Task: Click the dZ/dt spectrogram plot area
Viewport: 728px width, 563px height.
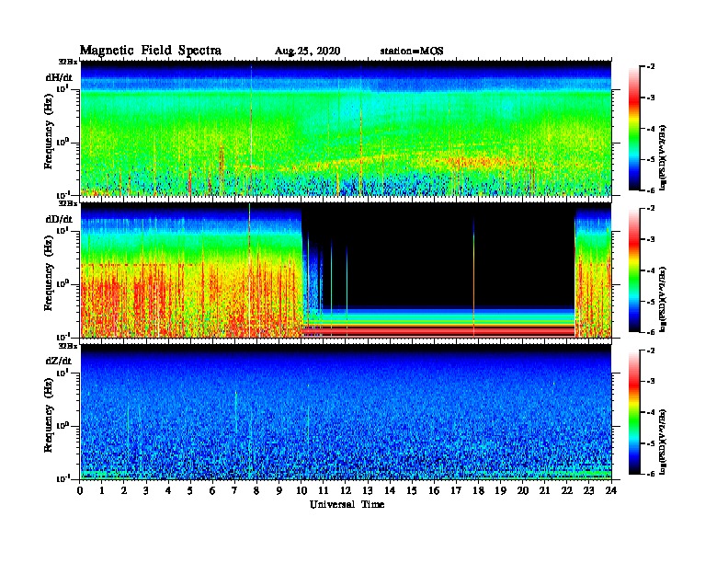Action: [x=346, y=412]
